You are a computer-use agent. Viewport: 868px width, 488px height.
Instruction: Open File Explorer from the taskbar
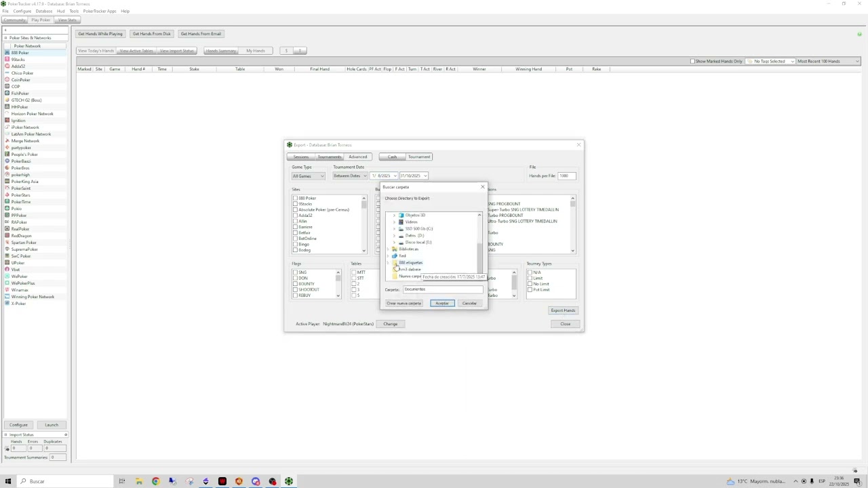click(139, 481)
